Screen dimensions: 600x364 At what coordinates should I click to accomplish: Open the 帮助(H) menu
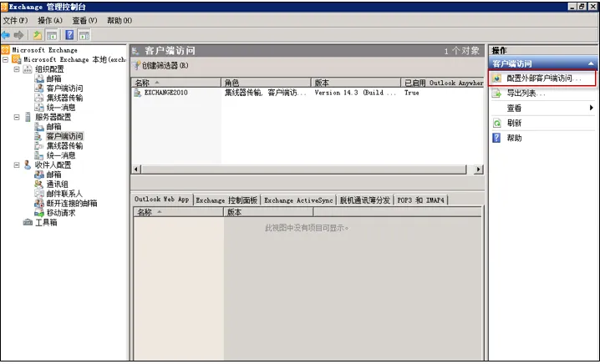tap(119, 21)
